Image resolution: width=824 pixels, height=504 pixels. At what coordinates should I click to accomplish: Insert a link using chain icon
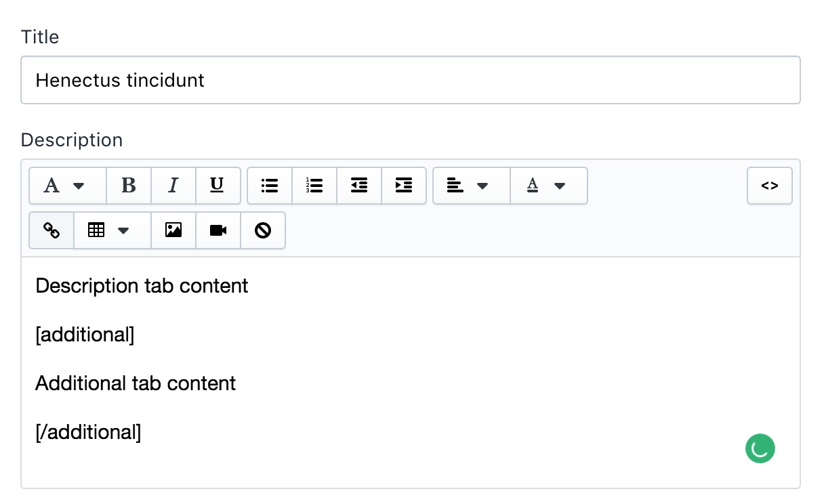pos(52,230)
